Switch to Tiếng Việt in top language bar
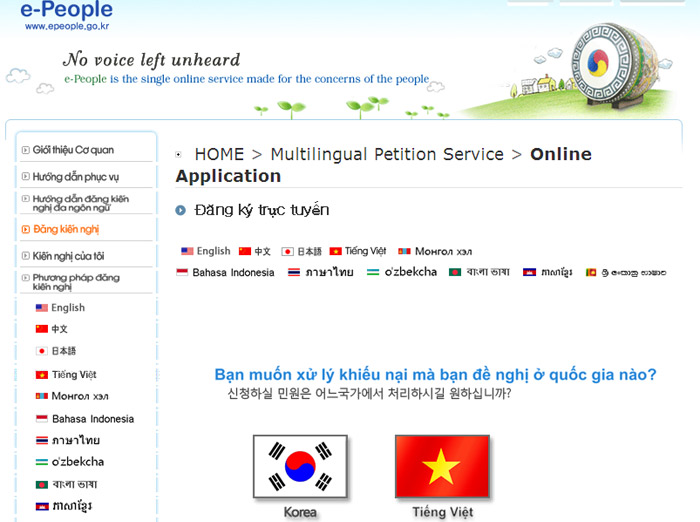The height and width of the screenshot is (522, 700). 366,251
